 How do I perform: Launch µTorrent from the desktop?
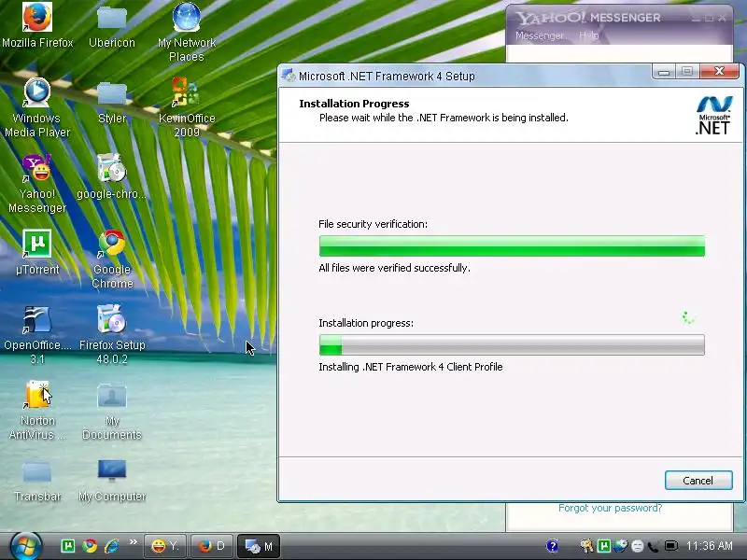click(x=37, y=252)
